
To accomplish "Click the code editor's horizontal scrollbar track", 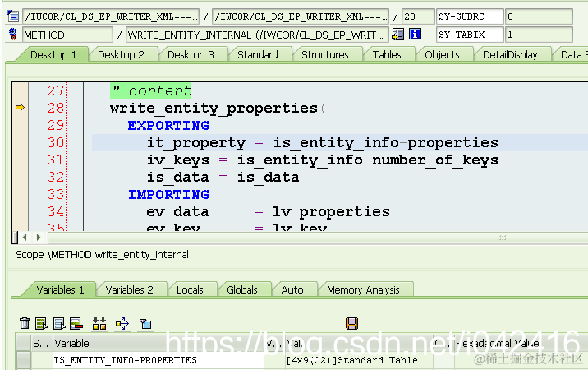I will tap(317, 238).
